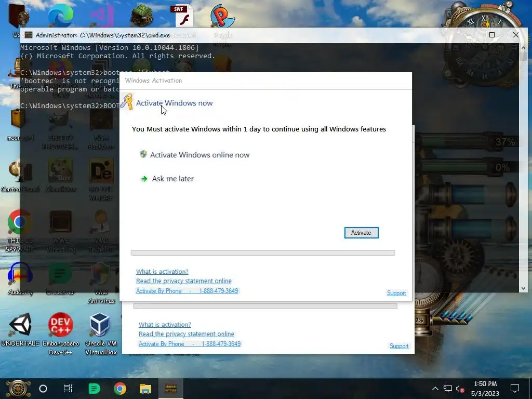Open 'What is activation?' in rear activation window
Viewport: 532px width, 399px height.
[165, 325]
